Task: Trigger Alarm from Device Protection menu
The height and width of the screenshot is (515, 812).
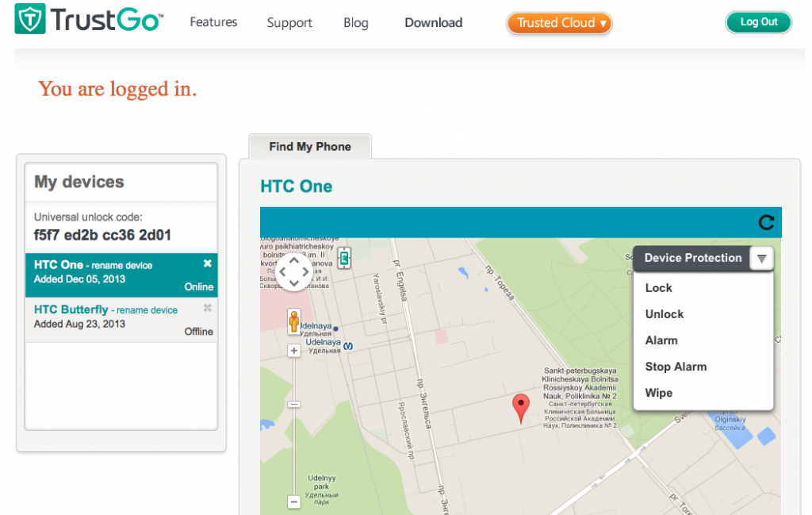Action: [661, 340]
